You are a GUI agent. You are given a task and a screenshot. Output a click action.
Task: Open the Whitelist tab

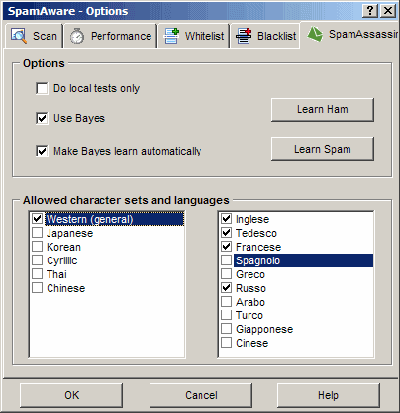(194, 36)
